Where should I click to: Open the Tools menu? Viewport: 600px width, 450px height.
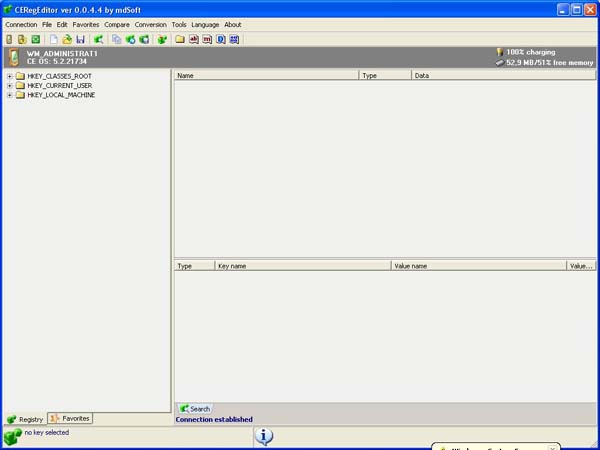click(x=179, y=24)
